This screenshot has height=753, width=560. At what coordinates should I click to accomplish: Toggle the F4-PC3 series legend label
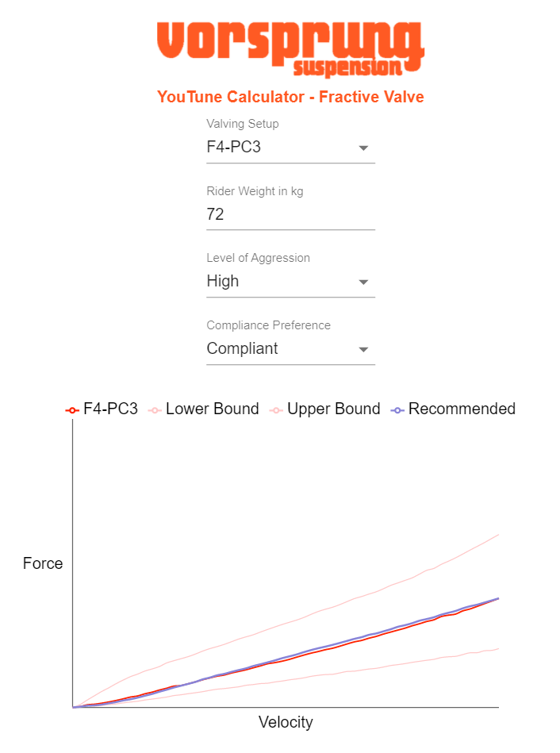tap(110, 409)
